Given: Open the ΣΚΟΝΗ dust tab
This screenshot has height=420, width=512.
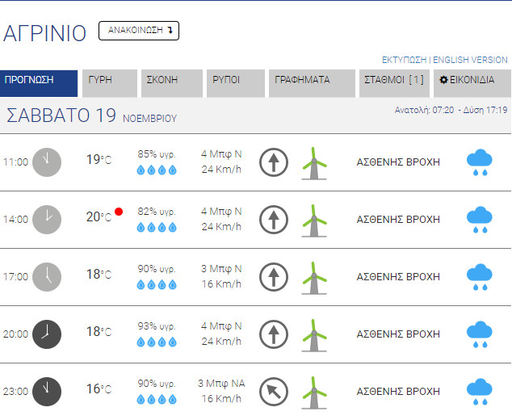Looking at the screenshot, I should click(x=171, y=80).
